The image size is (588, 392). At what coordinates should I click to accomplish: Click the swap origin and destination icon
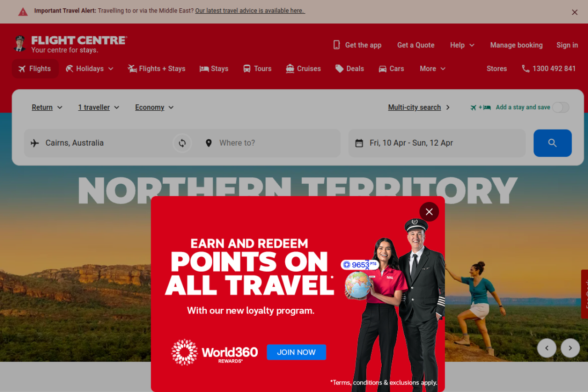pos(182,143)
